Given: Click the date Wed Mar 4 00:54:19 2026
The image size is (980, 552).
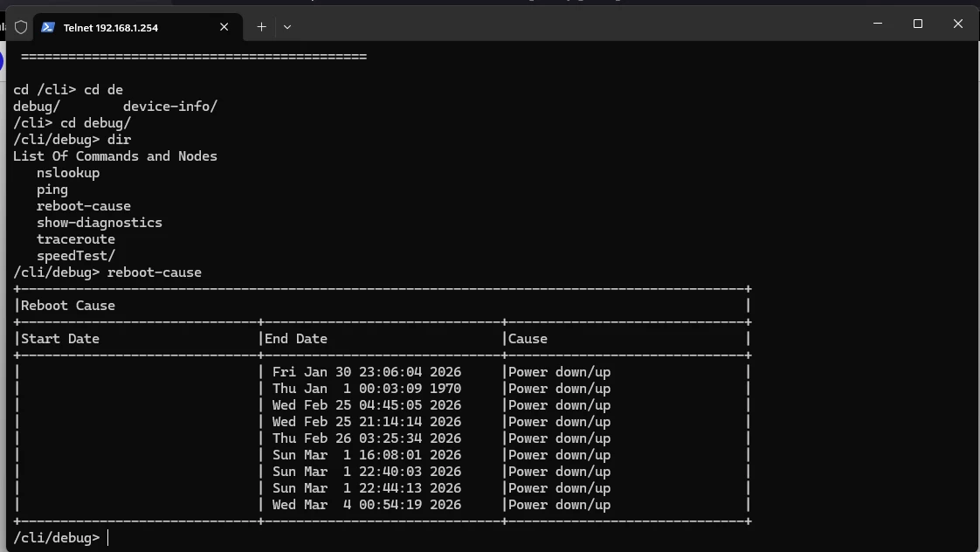Looking at the screenshot, I should [366, 505].
